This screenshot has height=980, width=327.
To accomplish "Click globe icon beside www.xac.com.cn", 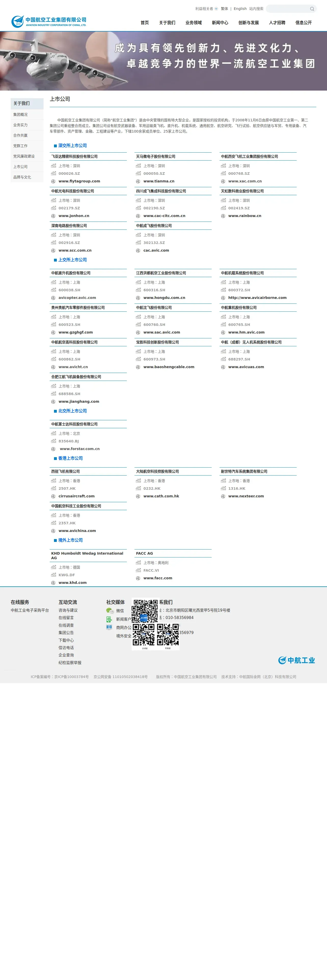I will (223, 181).
